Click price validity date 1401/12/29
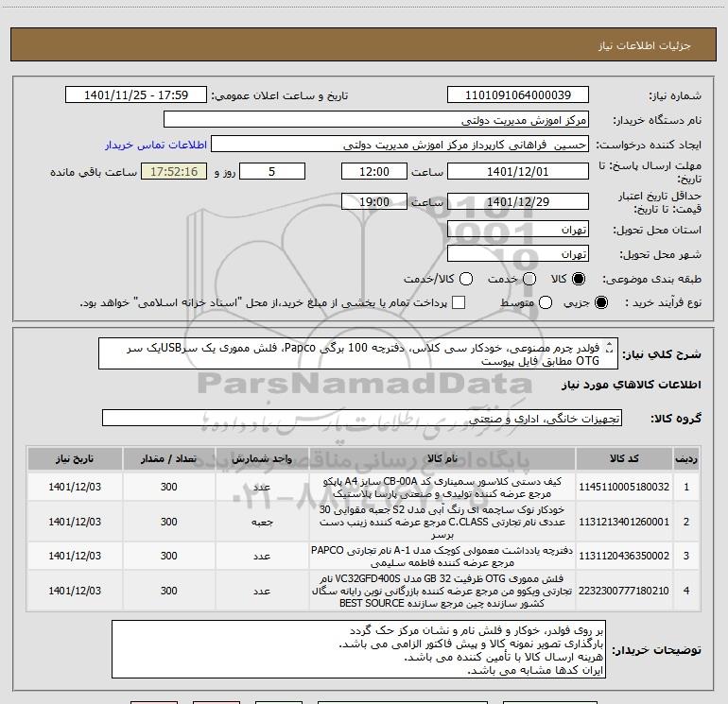The width and height of the screenshot is (728, 704). [x=518, y=202]
